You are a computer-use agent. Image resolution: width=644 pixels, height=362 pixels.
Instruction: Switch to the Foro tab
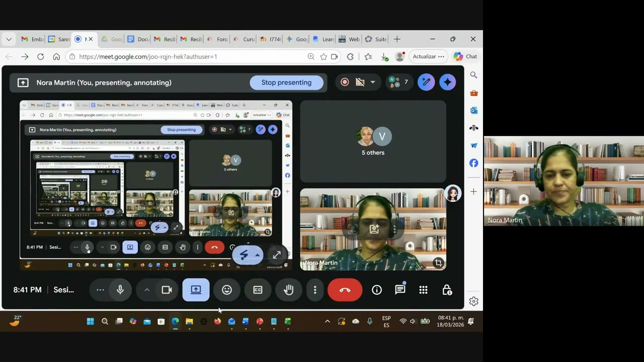[217, 39]
